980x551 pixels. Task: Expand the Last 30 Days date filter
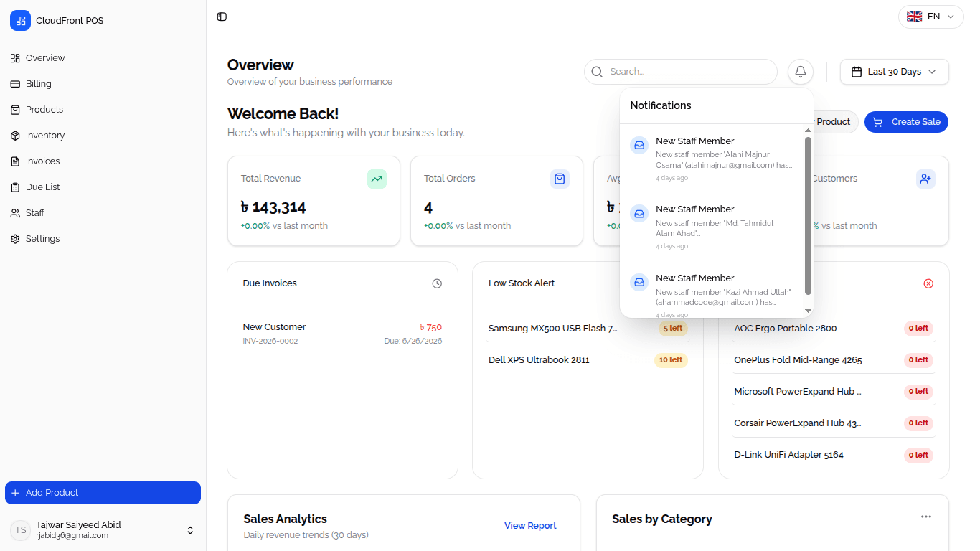(x=895, y=72)
